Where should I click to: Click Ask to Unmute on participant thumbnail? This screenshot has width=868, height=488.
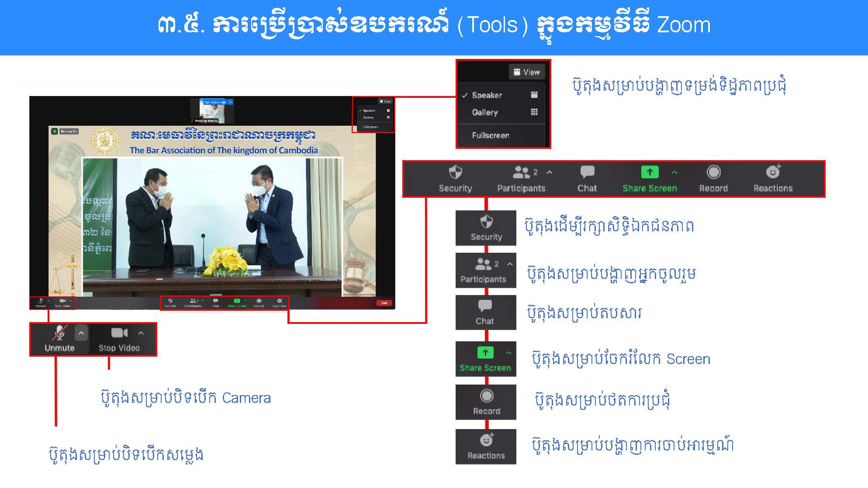[214, 102]
